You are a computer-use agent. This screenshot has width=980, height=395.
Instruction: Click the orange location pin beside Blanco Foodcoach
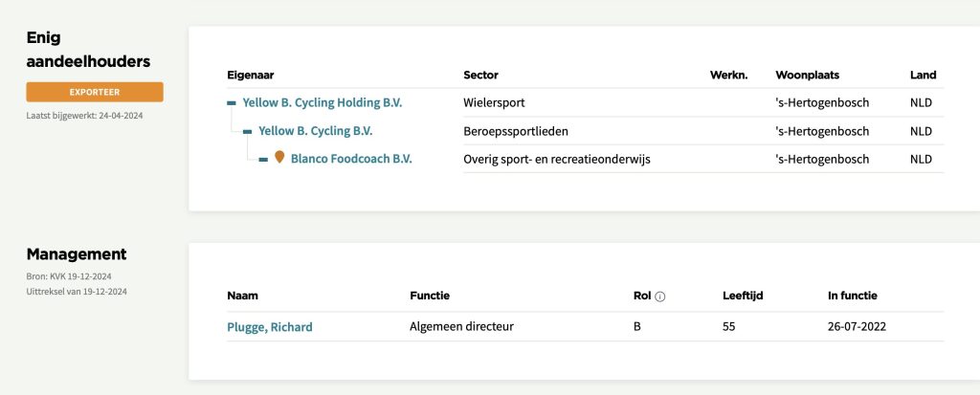click(x=279, y=158)
